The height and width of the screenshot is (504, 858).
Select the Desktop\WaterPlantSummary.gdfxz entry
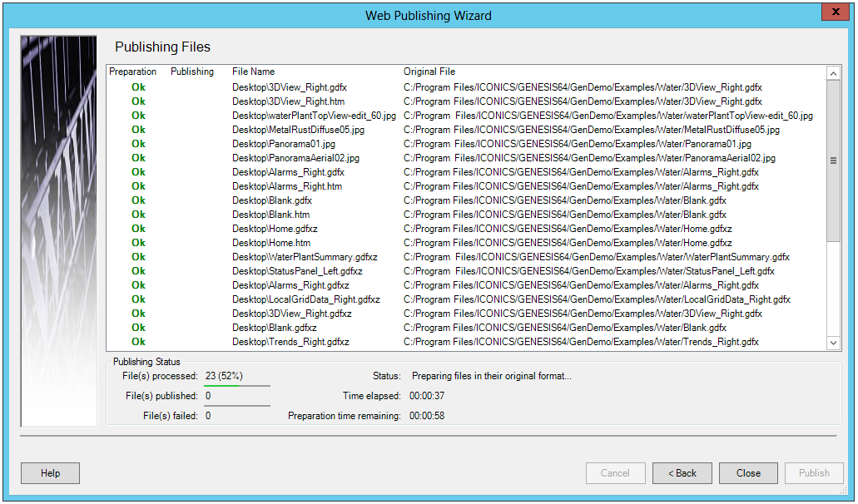(x=305, y=257)
